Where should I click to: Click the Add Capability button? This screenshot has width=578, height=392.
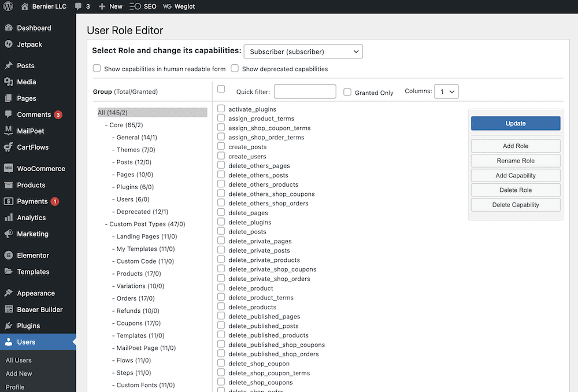[516, 176]
